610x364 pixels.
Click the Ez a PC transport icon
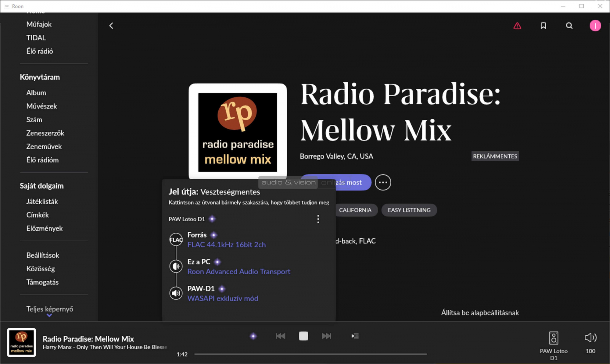[x=176, y=266]
